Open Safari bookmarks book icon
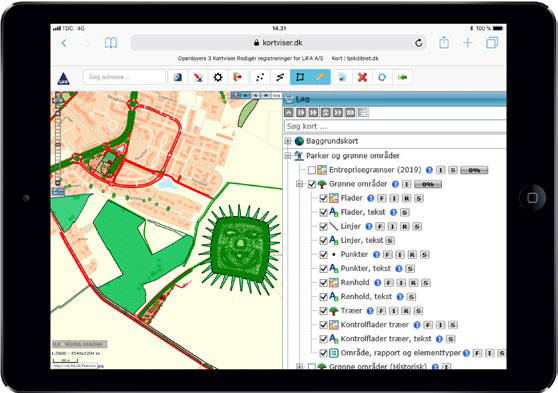This screenshot has width=558, height=393. tap(111, 43)
